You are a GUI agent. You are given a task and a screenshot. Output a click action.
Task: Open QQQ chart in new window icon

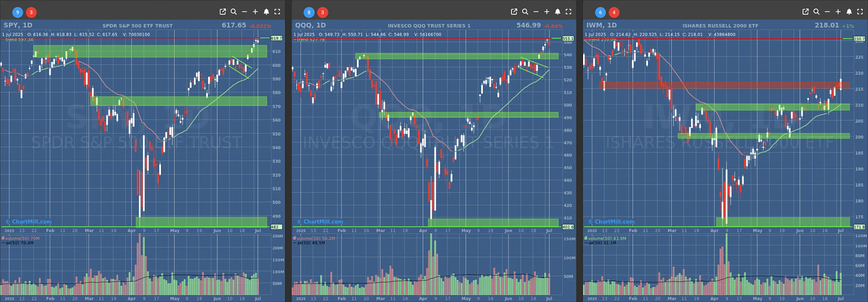(514, 11)
